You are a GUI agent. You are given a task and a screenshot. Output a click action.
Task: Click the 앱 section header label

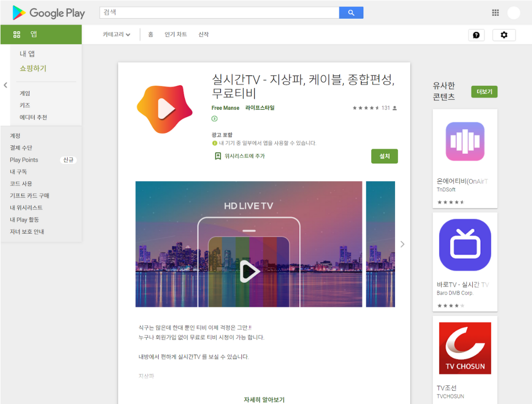[x=34, y=34]
